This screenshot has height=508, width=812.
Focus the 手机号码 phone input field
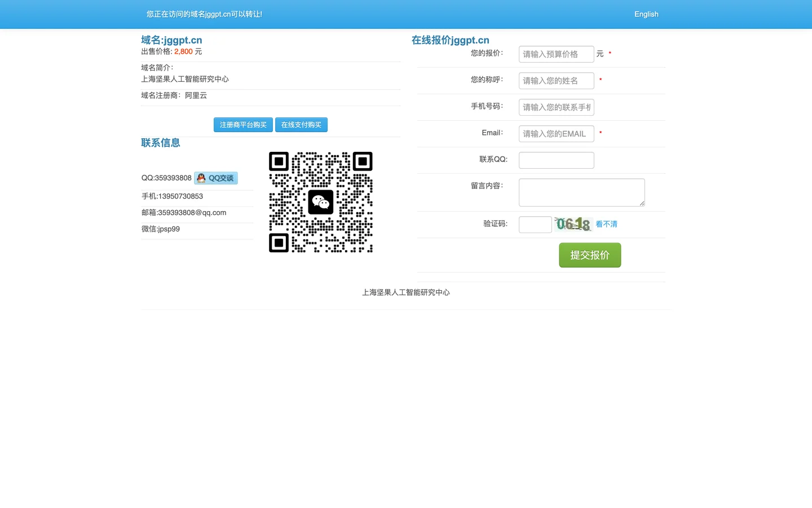(x=557, y=107)
